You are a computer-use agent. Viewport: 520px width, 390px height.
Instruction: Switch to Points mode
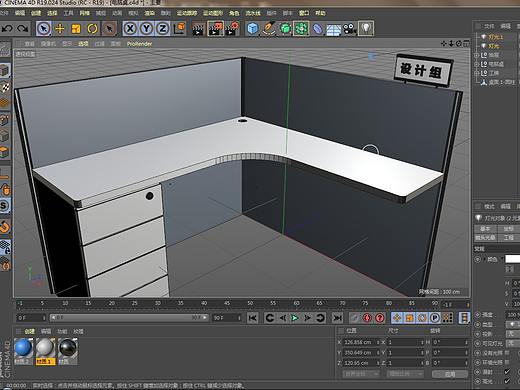coord(5,119)
